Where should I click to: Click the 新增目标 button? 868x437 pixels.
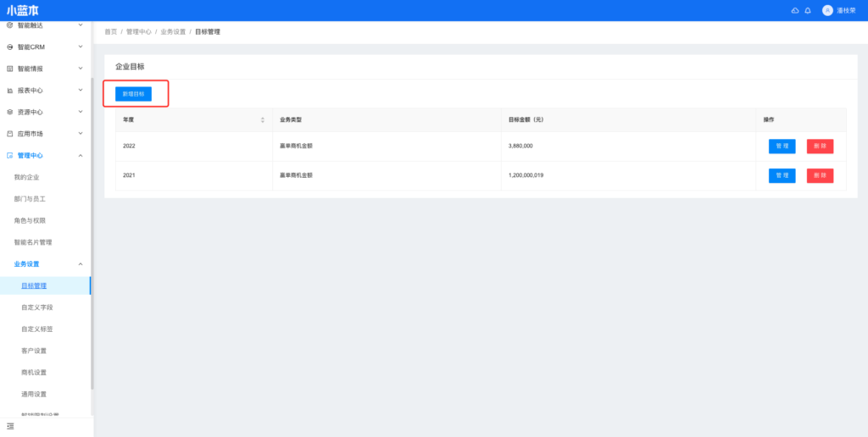(x=134, y=94)
